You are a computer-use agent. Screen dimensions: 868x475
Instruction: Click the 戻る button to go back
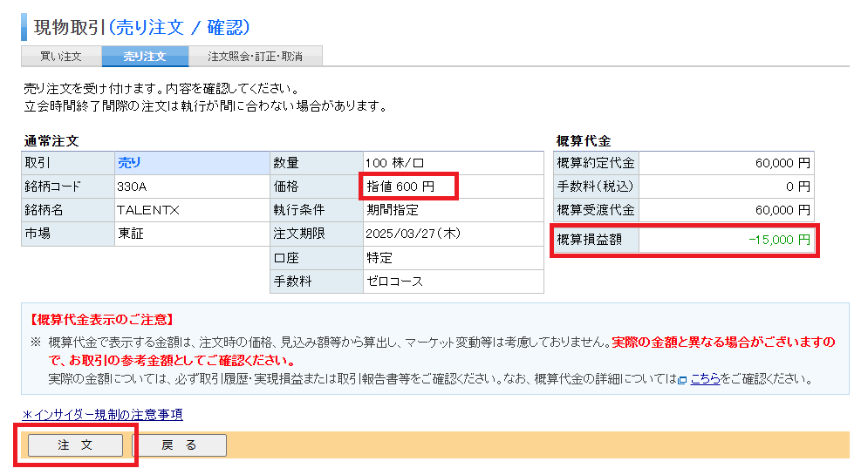pyautogui.click(x=179, y=445)
